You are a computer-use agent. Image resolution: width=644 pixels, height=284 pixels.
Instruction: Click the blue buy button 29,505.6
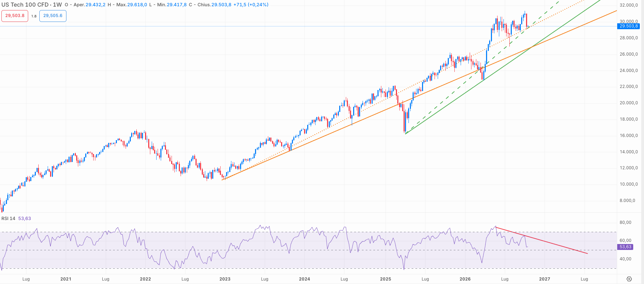point(53,16)
